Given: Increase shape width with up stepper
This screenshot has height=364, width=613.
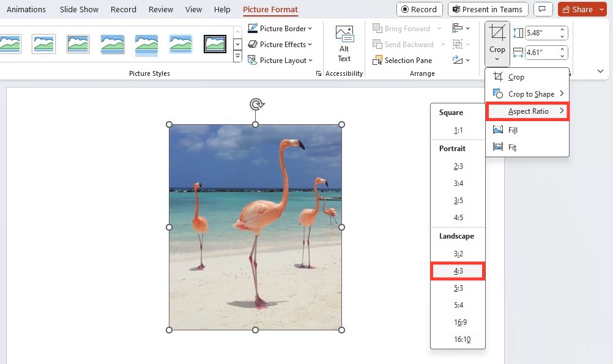Looking at the screenshot, I should coord(563,50).
